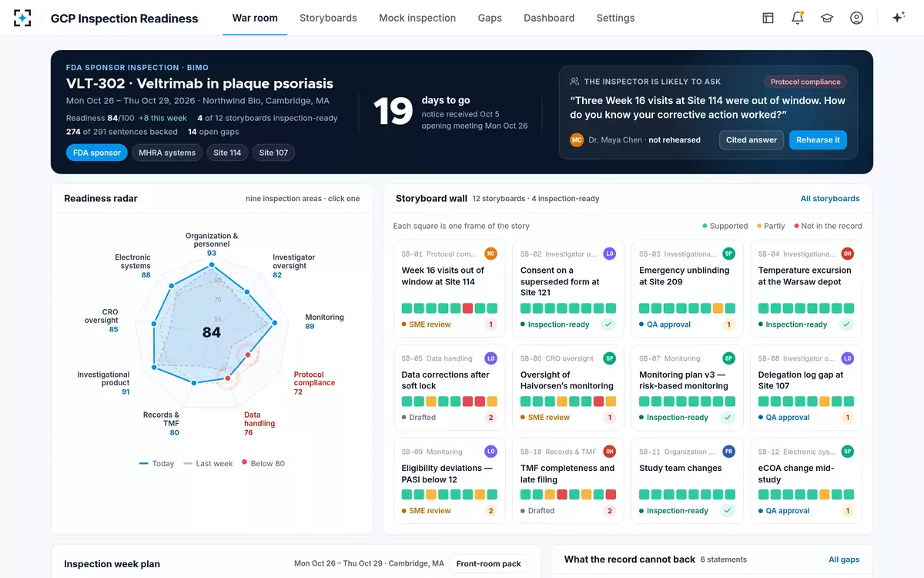
Task: Click the checkmark badge on 'Consent on a superseded form' card
Action: click(x=609, y=324)
